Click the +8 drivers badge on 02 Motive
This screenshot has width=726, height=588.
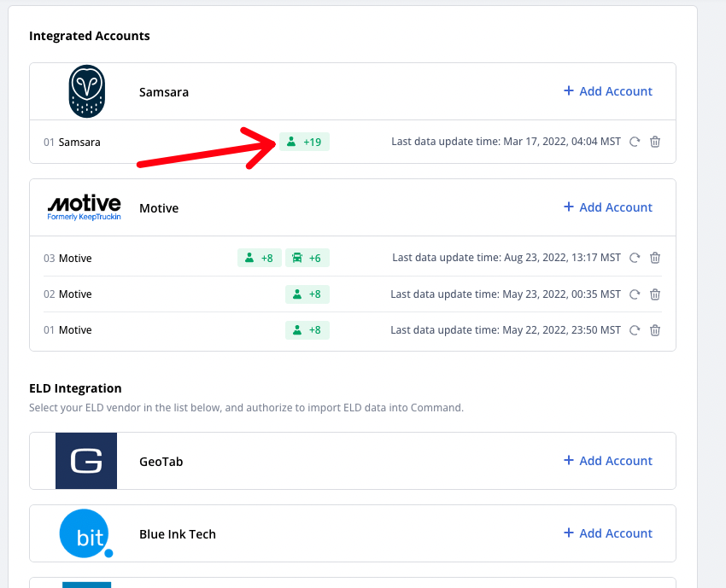(x=307, y=294)
